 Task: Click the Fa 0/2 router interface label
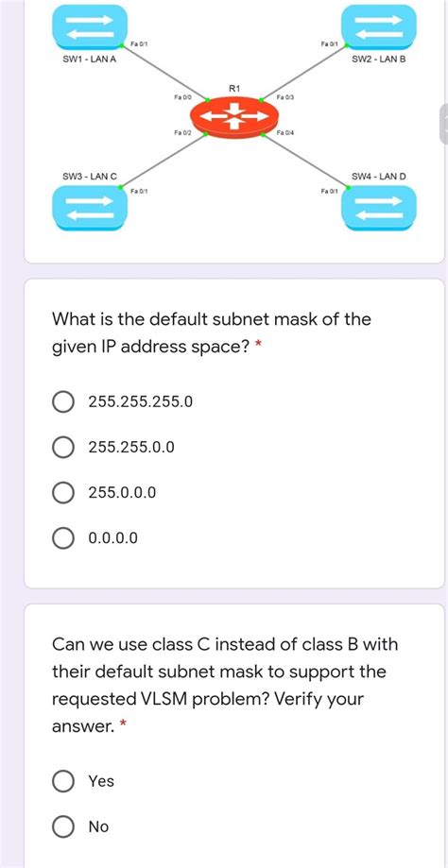click(182, 133)
